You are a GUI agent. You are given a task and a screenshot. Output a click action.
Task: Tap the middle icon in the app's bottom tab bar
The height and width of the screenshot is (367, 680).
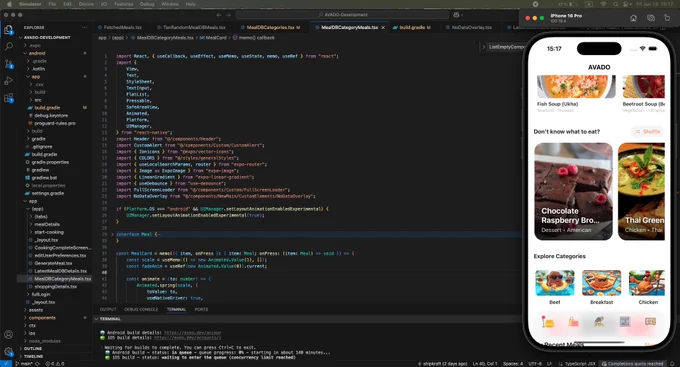[x=599, y=321]
